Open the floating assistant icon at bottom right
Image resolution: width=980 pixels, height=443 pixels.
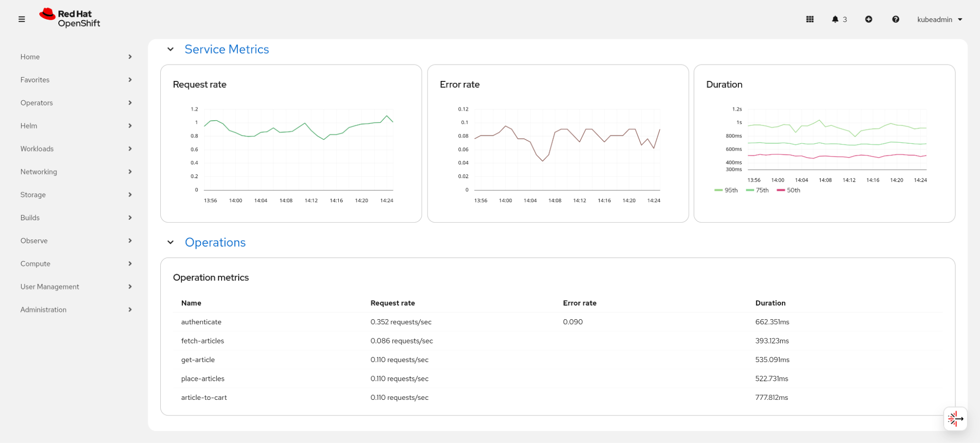(955, 418)
